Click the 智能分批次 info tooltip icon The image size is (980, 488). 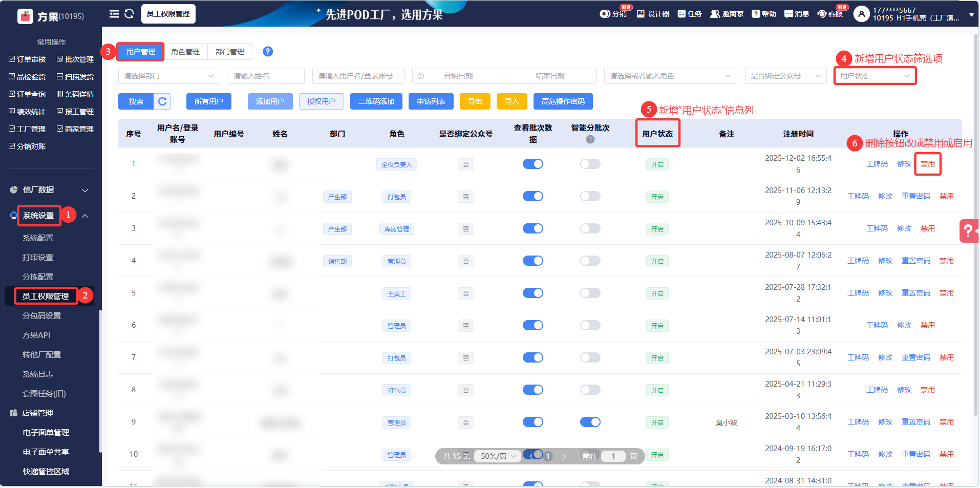click(x=590, y=139)
